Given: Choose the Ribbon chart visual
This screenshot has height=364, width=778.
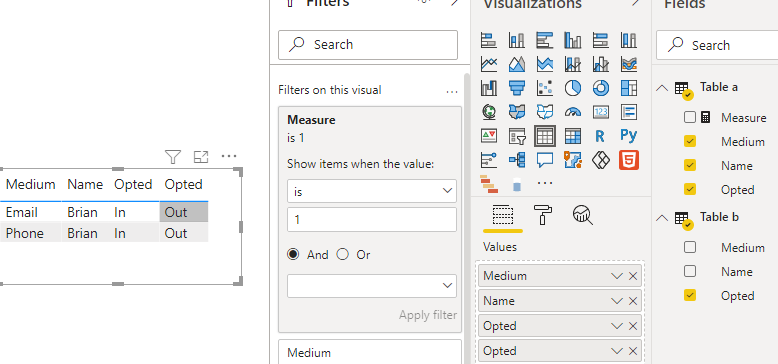Looking at the screenshot, I should [x=629, y=64].
